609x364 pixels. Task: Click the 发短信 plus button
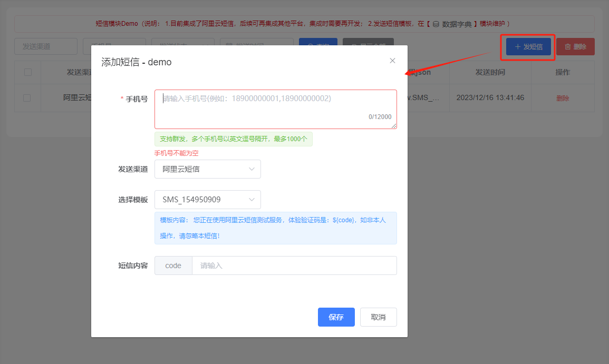[528, 46]
